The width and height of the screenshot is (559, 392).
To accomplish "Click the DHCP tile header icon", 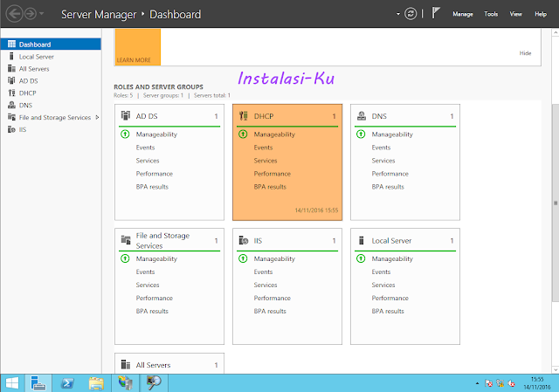I will [x=244, y=115].
